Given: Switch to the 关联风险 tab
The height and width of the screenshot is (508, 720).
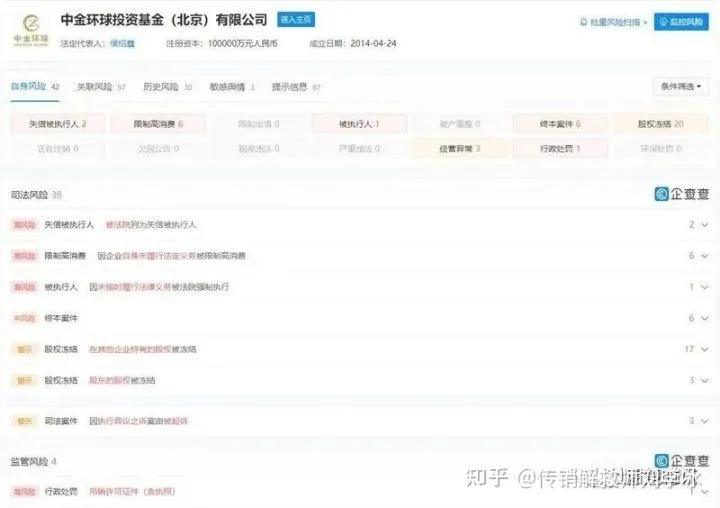Looking at the screenshot, I should coord(101,87).
